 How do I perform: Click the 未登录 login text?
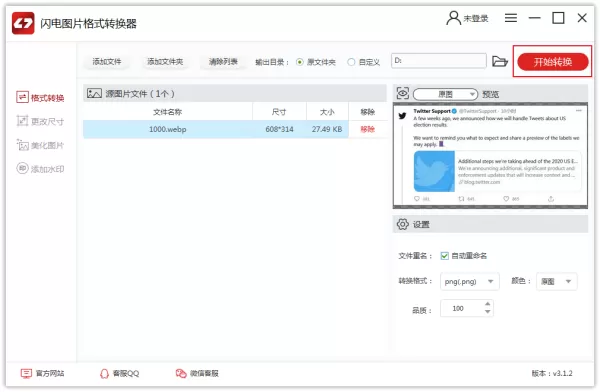point(476,18)
